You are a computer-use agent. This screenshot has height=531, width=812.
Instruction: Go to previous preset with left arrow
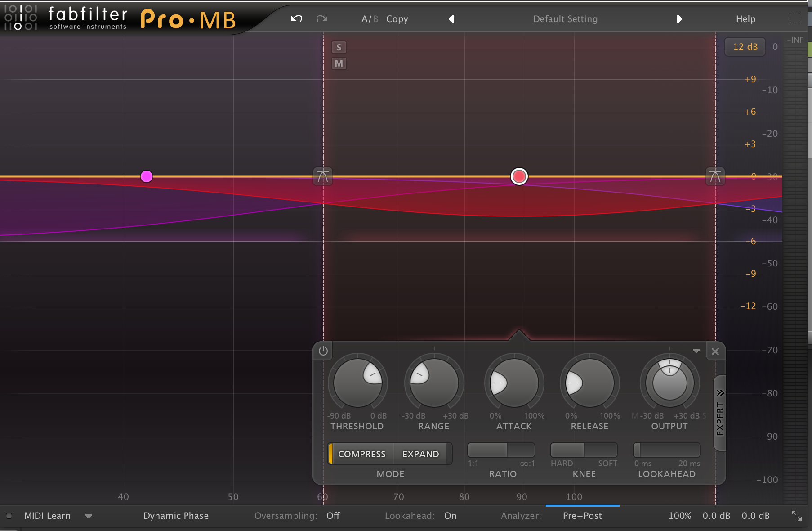pos(451,19)
